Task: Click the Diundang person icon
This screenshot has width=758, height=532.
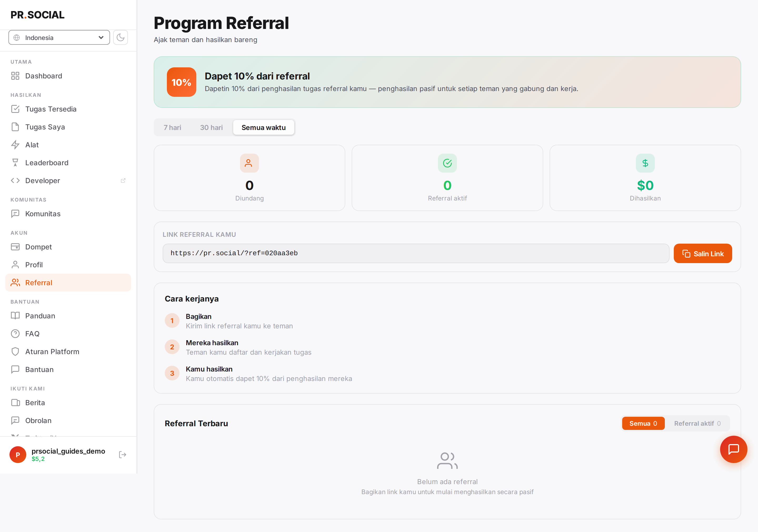Action: click(249, 163)
